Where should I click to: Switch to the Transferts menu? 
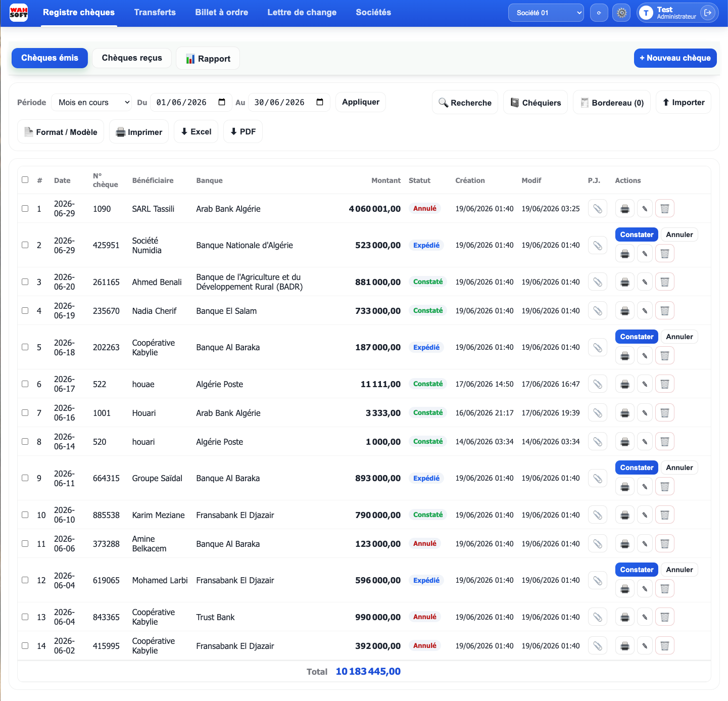pos(155,12)
